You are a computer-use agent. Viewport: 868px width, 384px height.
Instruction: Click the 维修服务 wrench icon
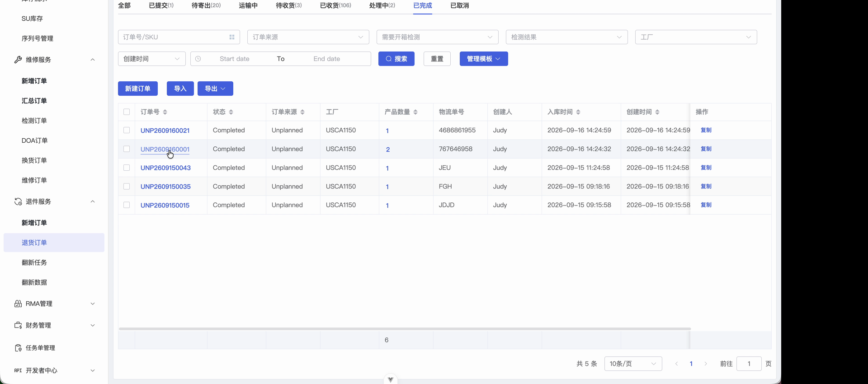(18, 60)
